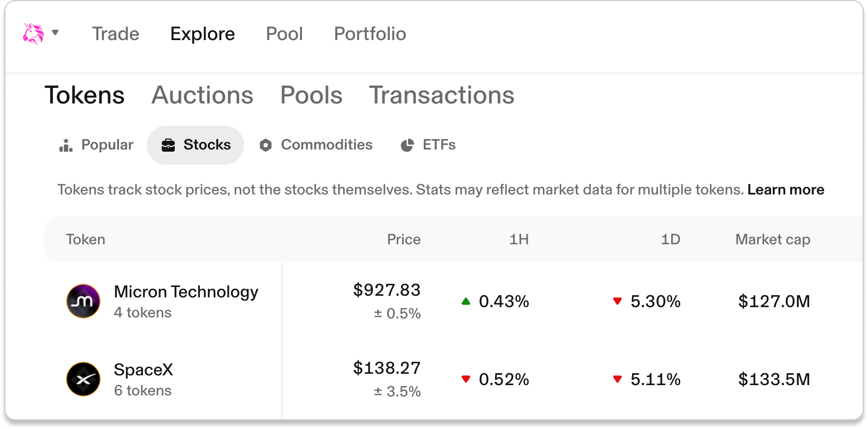Screen dimensions: 868x429
Task: Open the Trade menu item
Action: [116, 34]
